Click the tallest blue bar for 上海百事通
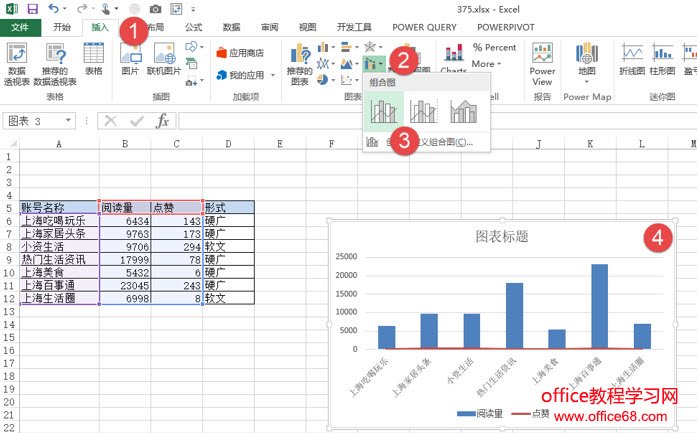697x433 pixels. click(x=599, y=306)
